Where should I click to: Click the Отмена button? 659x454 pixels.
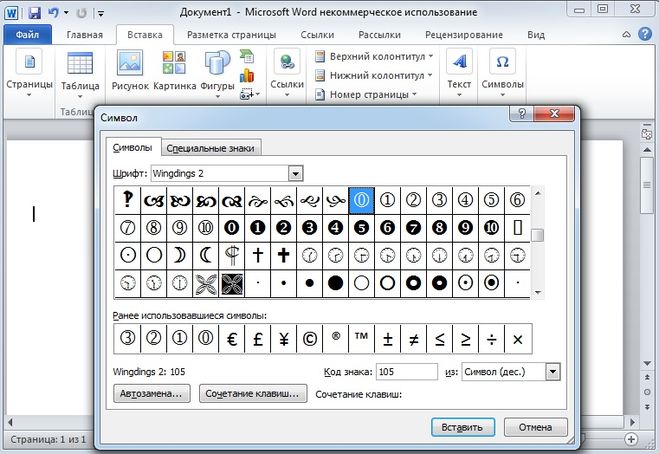(x=535, y=427)
